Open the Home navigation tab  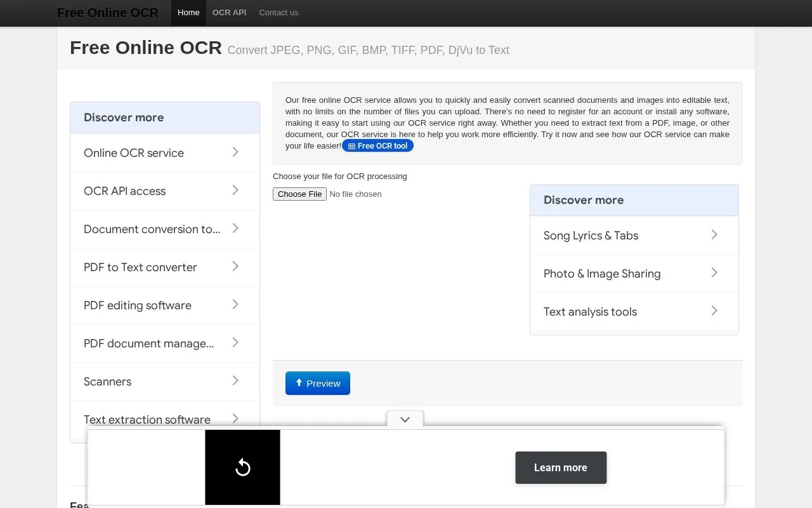point(188,13)
